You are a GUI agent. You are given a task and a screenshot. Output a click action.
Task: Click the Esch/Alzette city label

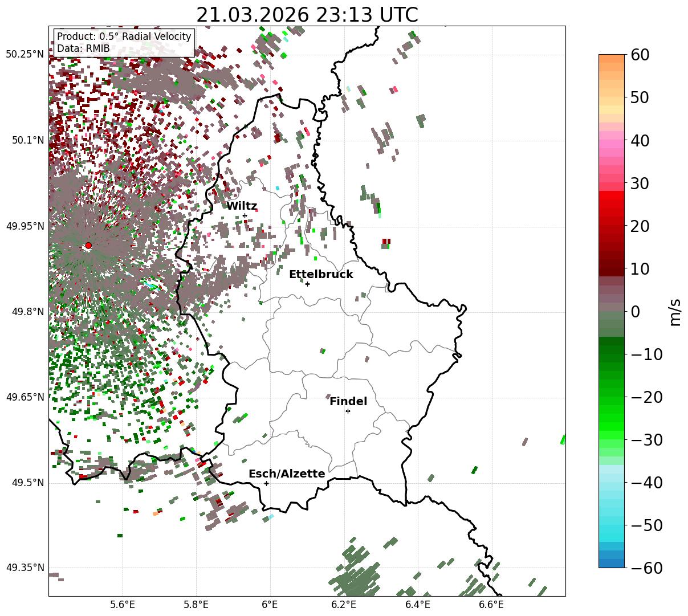click(287, 474)
